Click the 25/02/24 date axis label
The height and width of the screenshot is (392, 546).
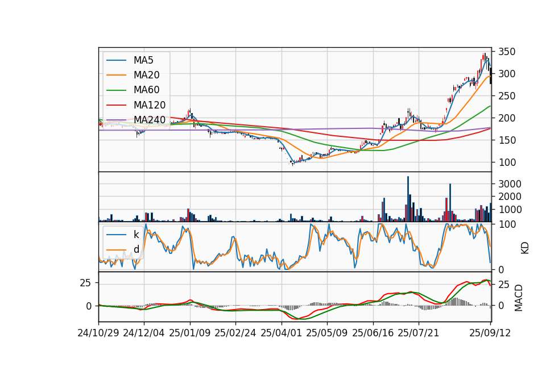tap(235, 333)
